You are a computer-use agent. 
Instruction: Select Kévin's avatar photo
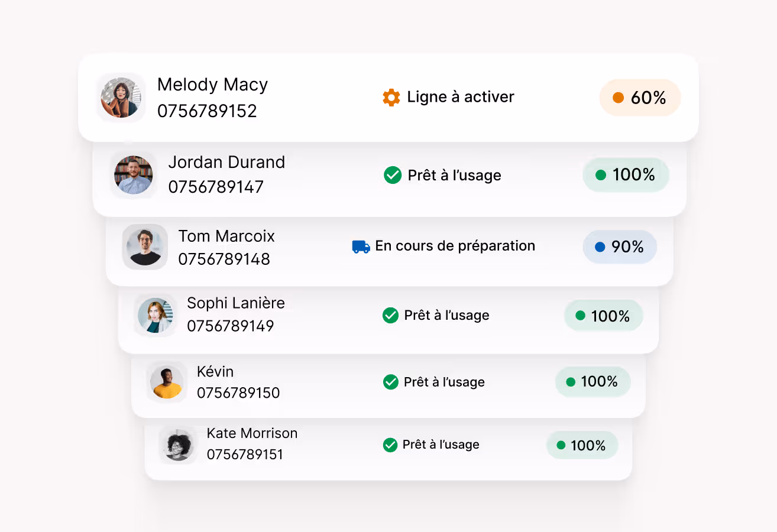167,382
